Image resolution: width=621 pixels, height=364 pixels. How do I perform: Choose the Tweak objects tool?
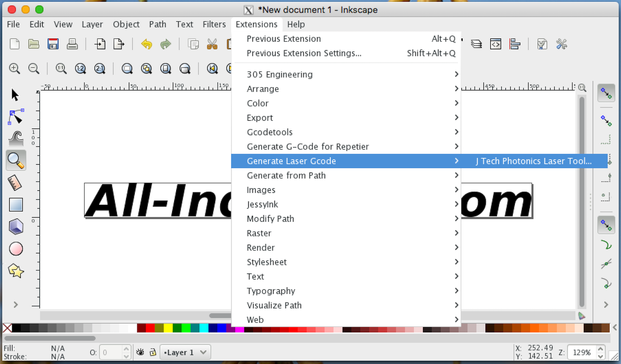pyautogui.click(x=16, y=138)
